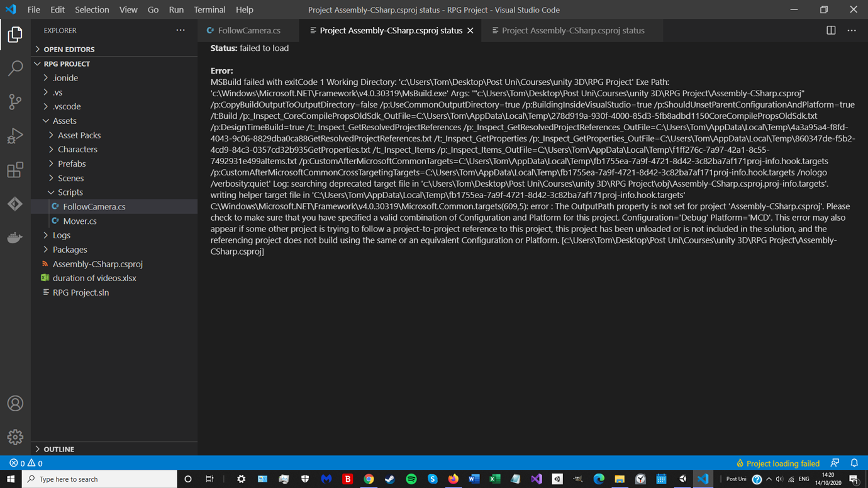868x488 pixels.
Task: Open the Accounts icon above the gear
Action: (x=15, y=404)
